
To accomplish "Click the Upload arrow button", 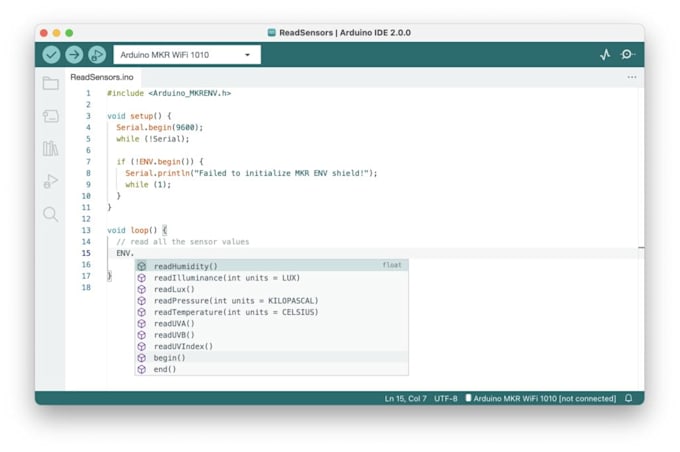I will [x=74, y=55].
